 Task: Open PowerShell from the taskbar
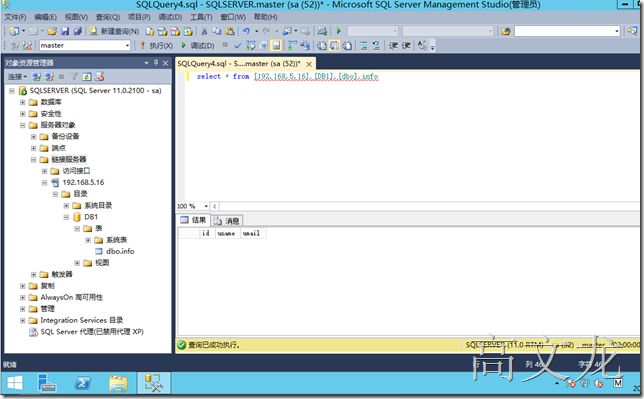click(83, 383)
